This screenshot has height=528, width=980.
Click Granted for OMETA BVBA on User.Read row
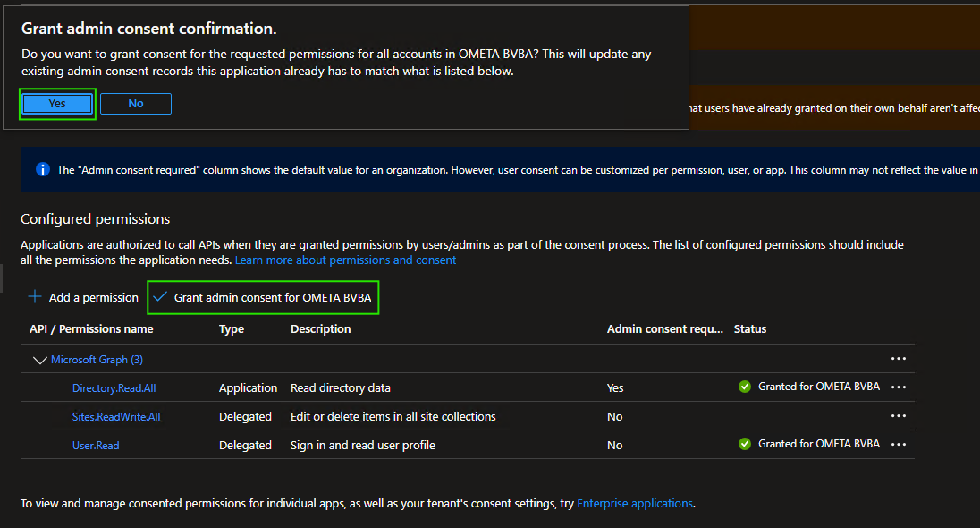tap(819, 444)
